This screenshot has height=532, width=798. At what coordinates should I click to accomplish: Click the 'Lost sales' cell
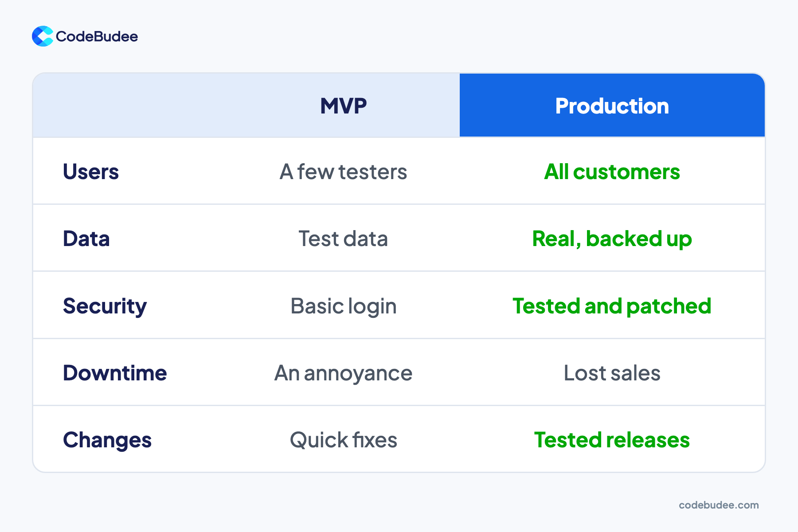(612, 373)
